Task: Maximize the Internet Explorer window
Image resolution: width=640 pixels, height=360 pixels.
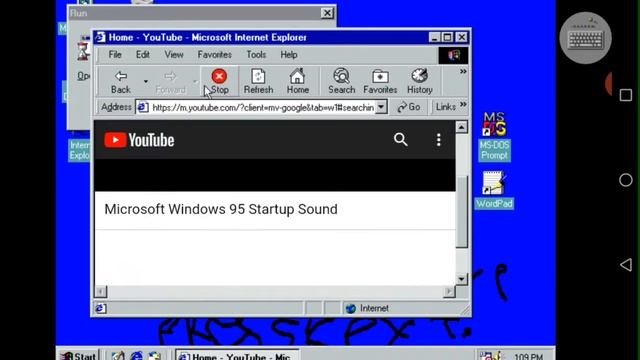Action: (447, 38)
